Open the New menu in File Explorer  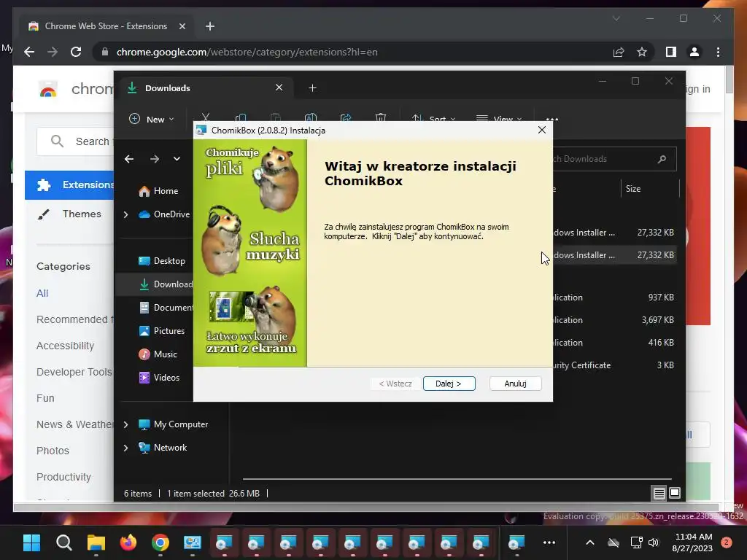click(x=152, y=119)
